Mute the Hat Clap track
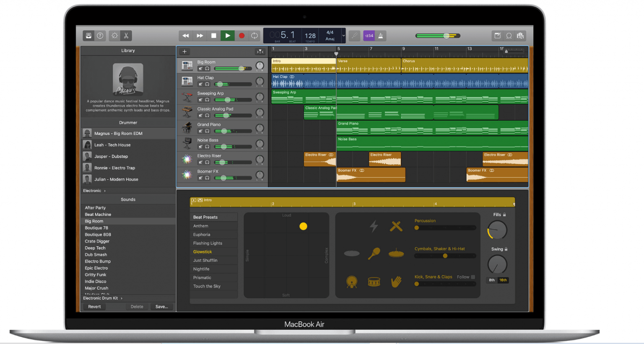 point(200,83)
